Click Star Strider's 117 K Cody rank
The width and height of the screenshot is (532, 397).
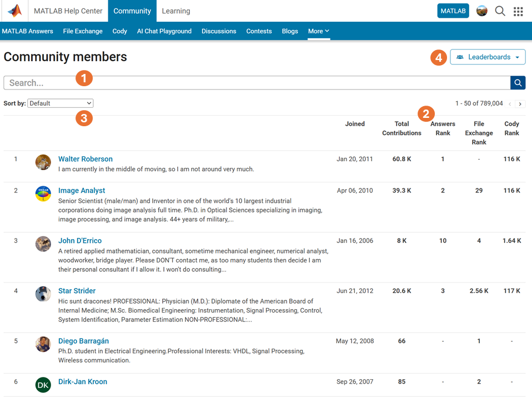511,291
